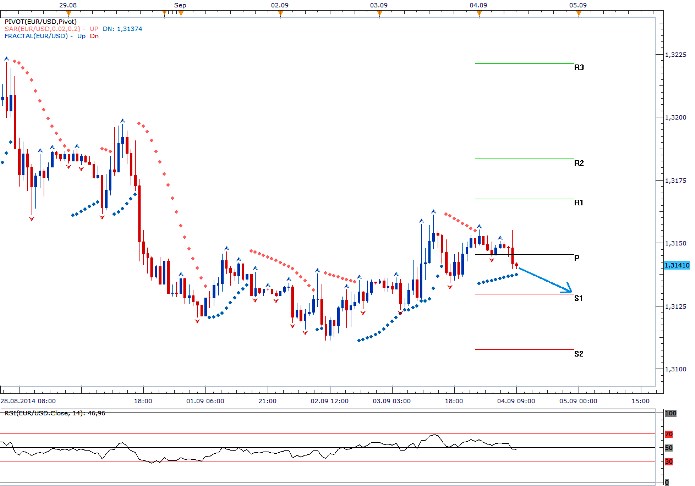The height and width of the screenshot is (486, 695).
Task: Click the 1,3100 price axis label
Action: [675, 369]
